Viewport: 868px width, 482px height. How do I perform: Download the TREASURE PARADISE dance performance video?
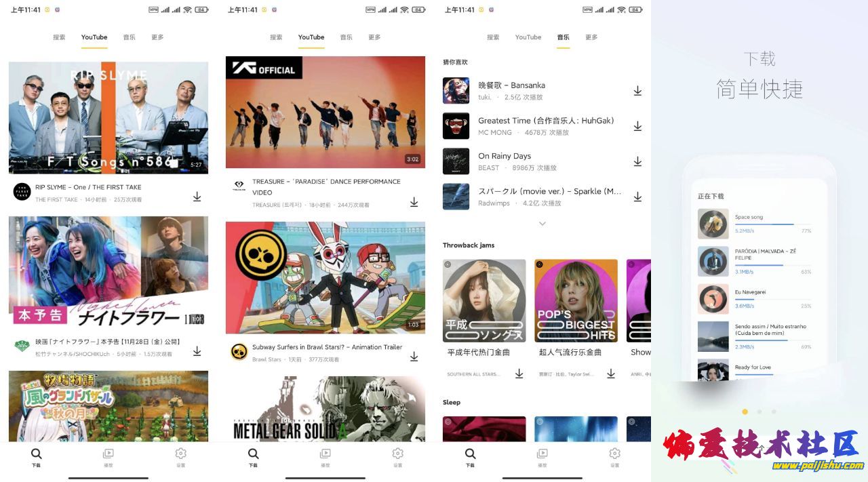tap(414, 202)
